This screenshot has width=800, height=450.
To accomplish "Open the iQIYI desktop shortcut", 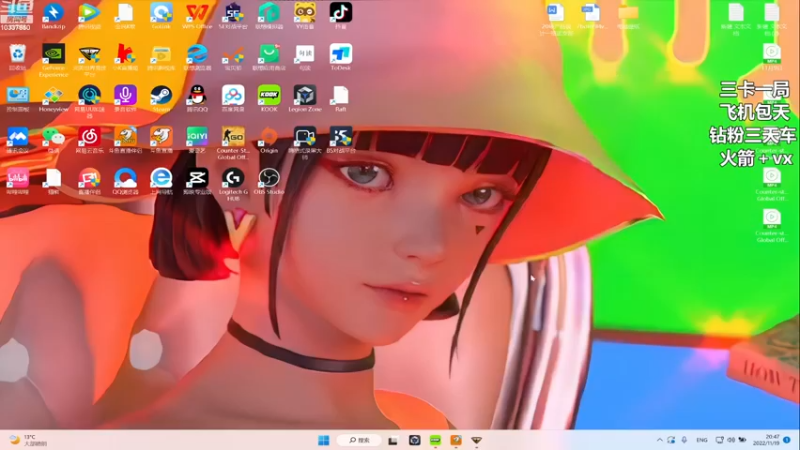I will [x=197, y=140].
